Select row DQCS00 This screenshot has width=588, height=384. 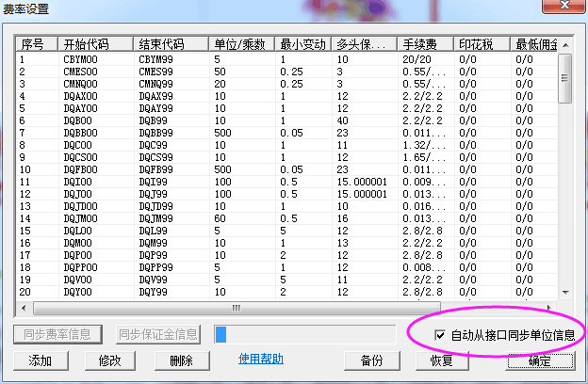tap(286, 157)
